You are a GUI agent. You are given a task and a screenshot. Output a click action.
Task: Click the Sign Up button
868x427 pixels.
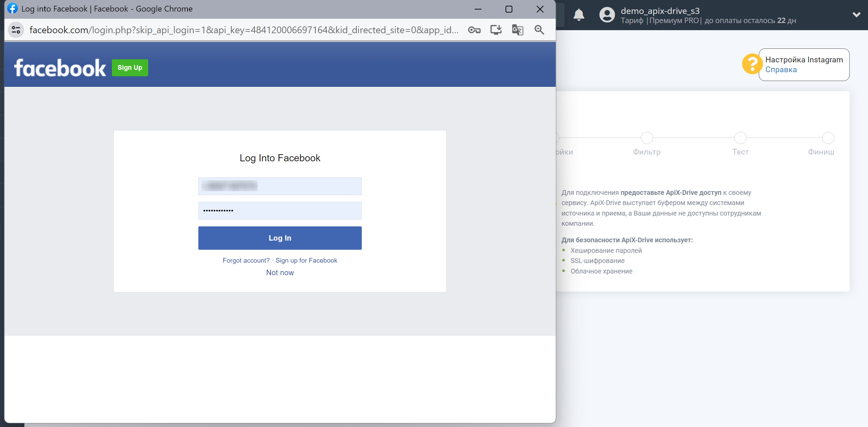tap(129, 67)
